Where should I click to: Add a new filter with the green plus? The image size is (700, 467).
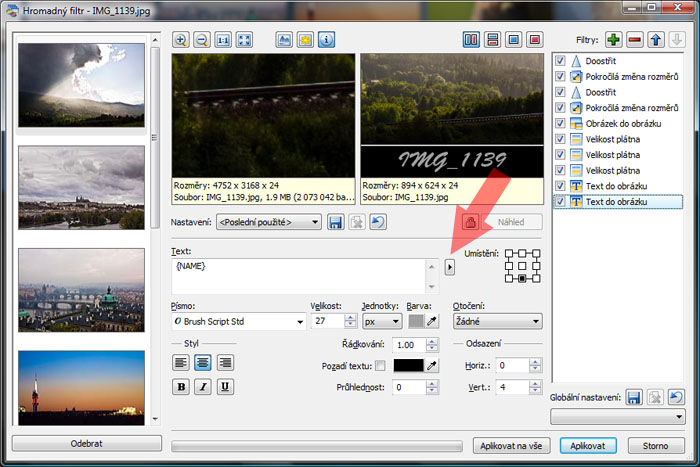[x=613, y=40]
